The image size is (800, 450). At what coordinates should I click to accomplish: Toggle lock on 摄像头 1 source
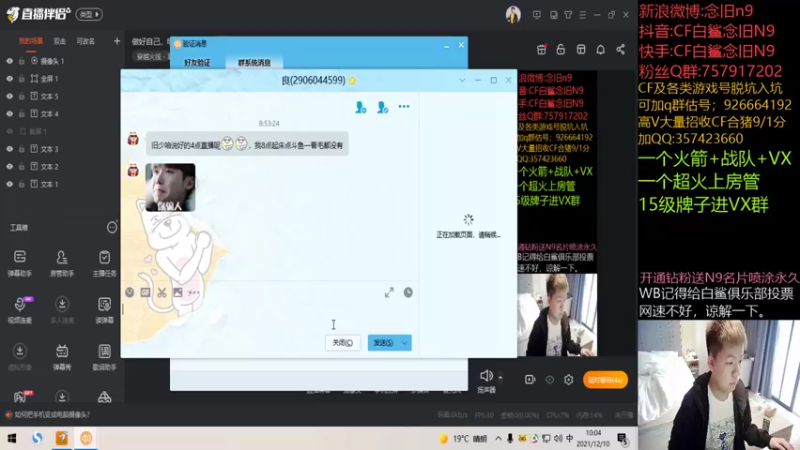pos(21,61)
